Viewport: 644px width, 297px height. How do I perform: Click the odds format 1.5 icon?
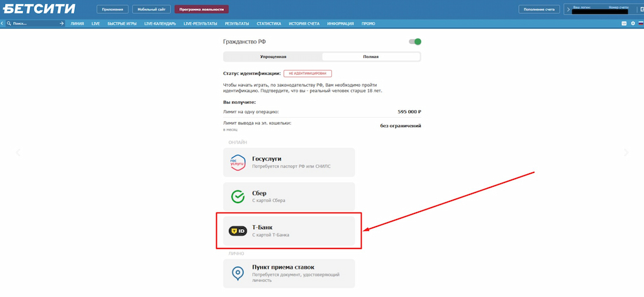(625, 24)
